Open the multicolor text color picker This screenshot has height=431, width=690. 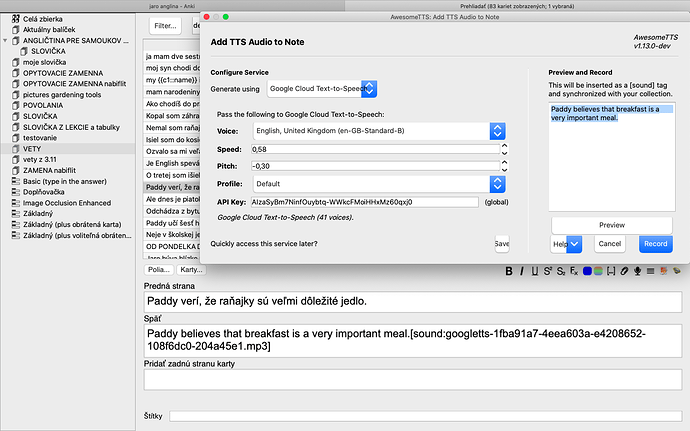coord(598,271)
